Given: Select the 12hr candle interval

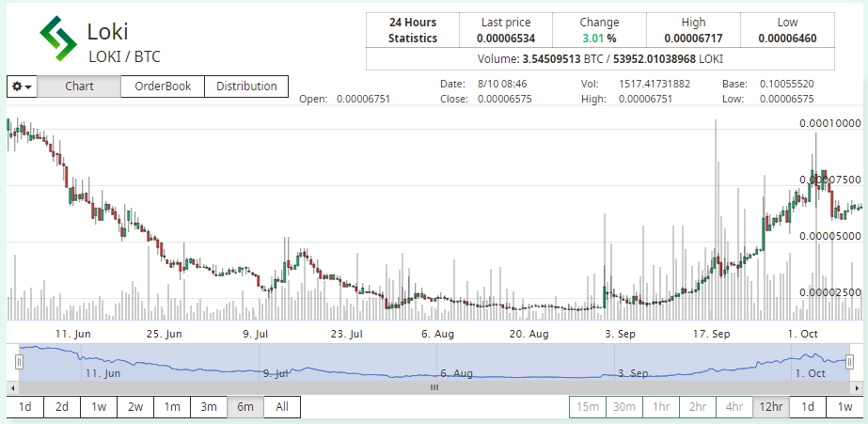Looking at the screenshot, I should (770, 407).
